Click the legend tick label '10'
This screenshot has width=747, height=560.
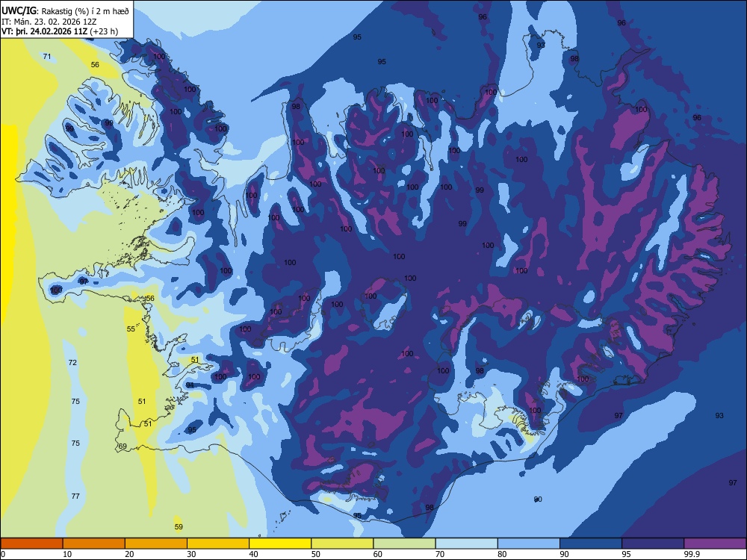[x=67, y=554]
